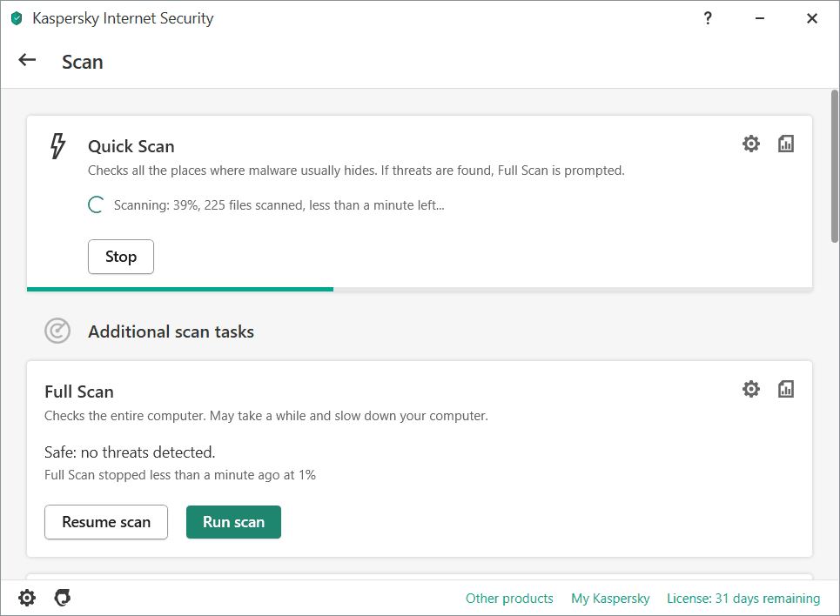
Task: Resume the stopped Full Scan
Action: (106, 522)
